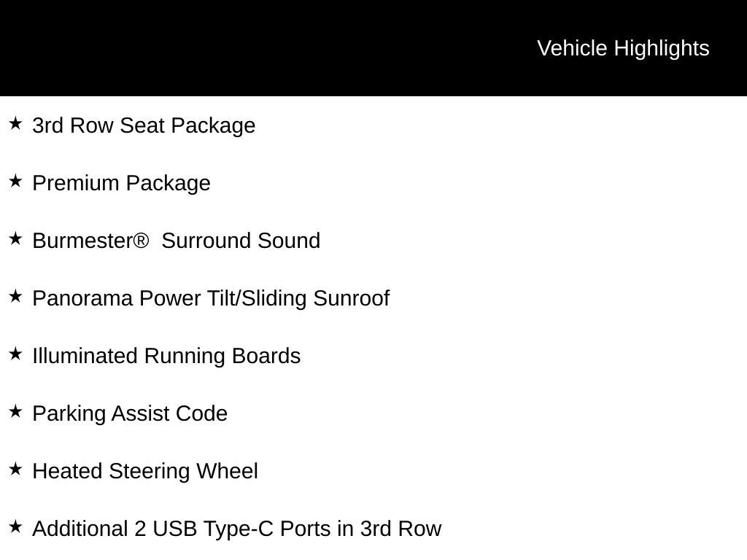Click Additional 2 USB Type-C Ports entry

[x=237, y=529]
